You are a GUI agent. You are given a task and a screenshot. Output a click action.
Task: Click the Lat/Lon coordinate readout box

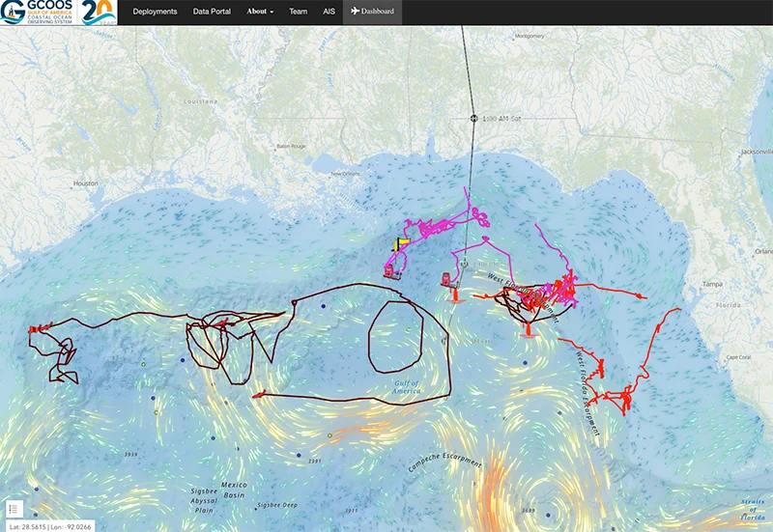(x=50, y=526)
